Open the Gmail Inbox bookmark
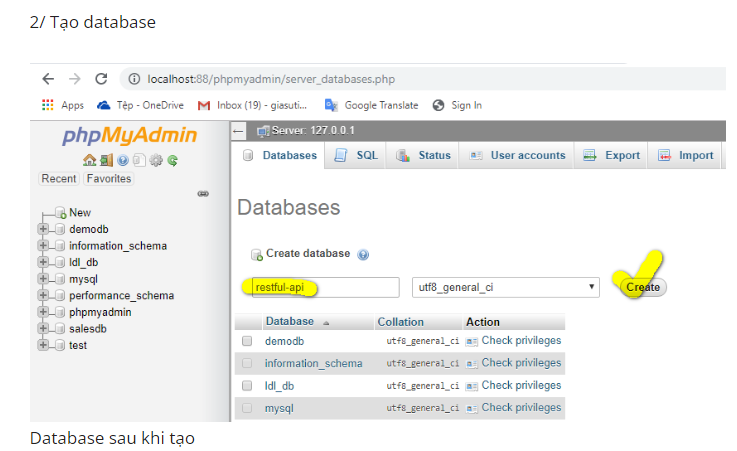Image resolution: width=737 pixels, height=451 pixels. [x=252, y=105]
